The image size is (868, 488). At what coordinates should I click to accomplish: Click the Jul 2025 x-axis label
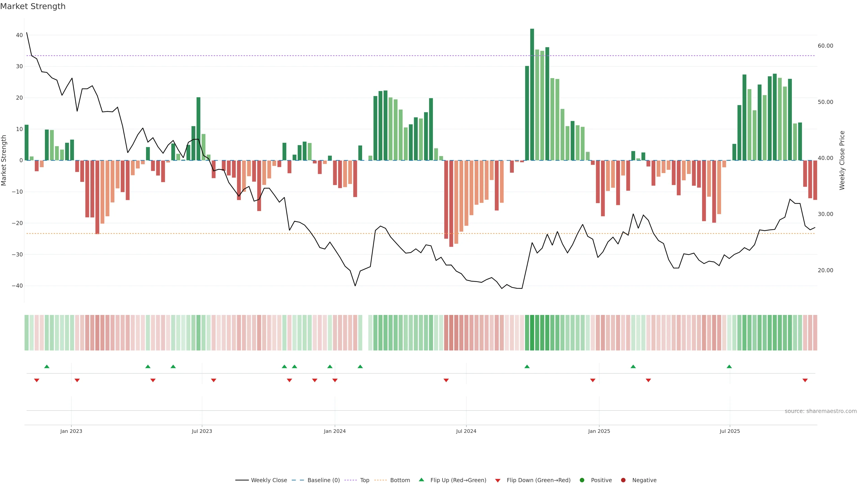click(x=729, y=431)
